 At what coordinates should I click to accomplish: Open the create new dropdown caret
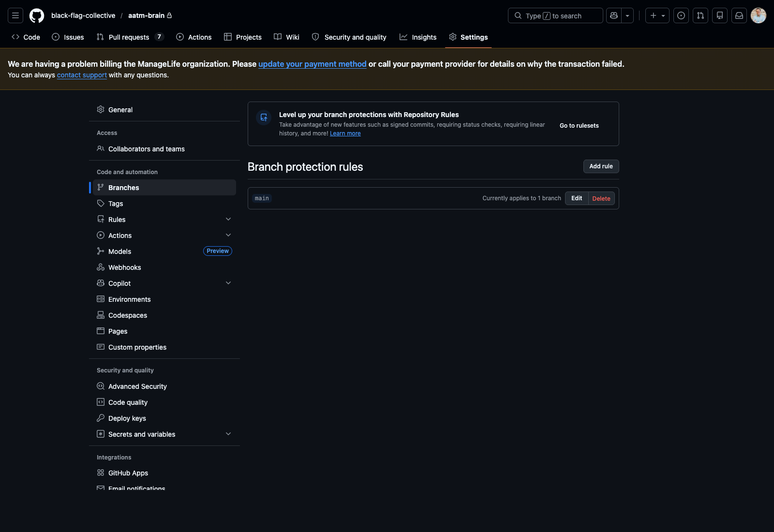(663, 15)
